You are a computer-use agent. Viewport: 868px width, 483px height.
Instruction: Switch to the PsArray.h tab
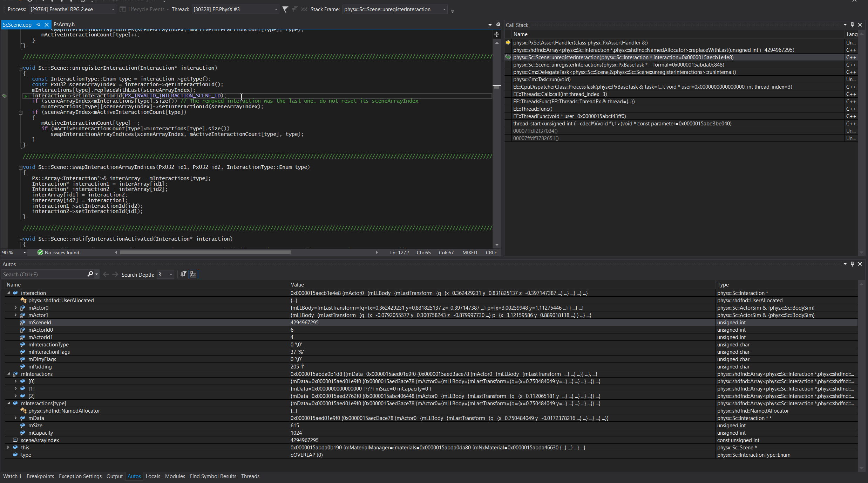click(x=64, y=24)
